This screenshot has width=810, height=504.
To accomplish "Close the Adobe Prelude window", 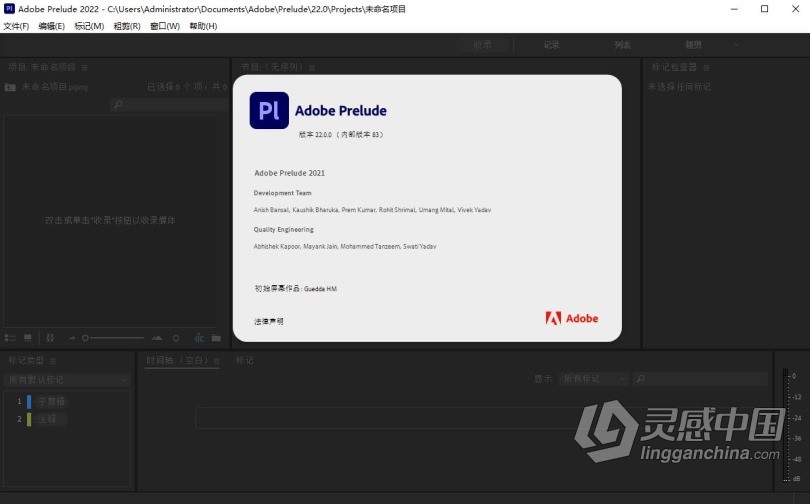I will [x=796, y=9].
